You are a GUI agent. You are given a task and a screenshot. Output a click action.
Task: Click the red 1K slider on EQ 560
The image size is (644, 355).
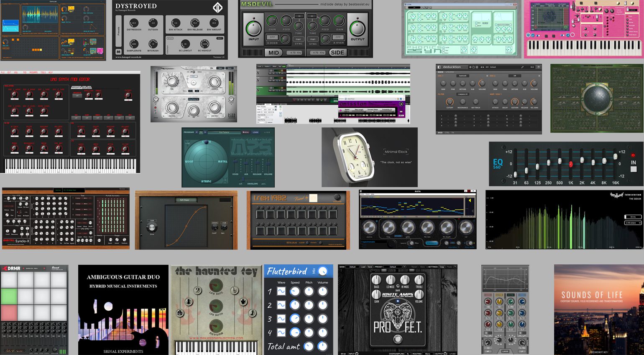tap(571, 165)
